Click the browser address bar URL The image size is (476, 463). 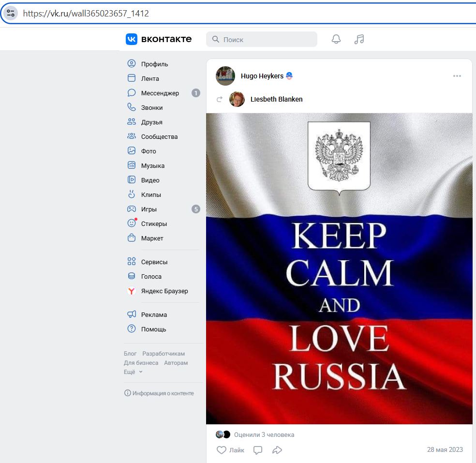tap(86, 14)
